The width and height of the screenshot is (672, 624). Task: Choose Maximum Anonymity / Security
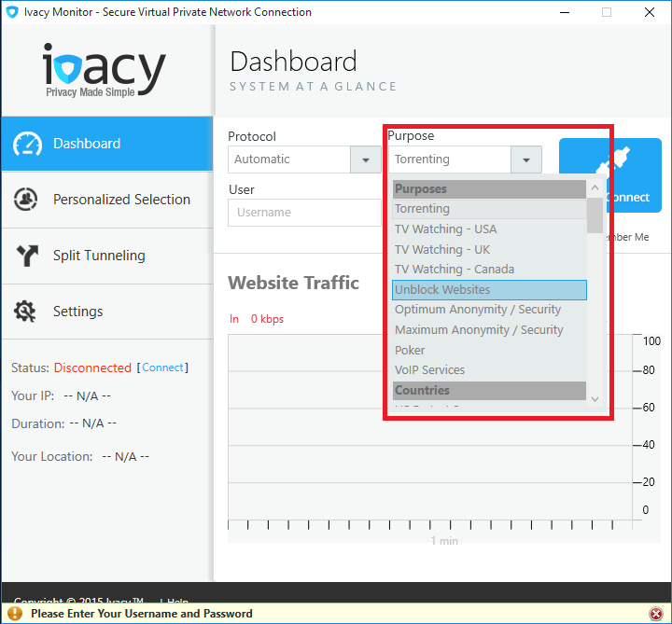pyautogui.click(x=489, y=330)
